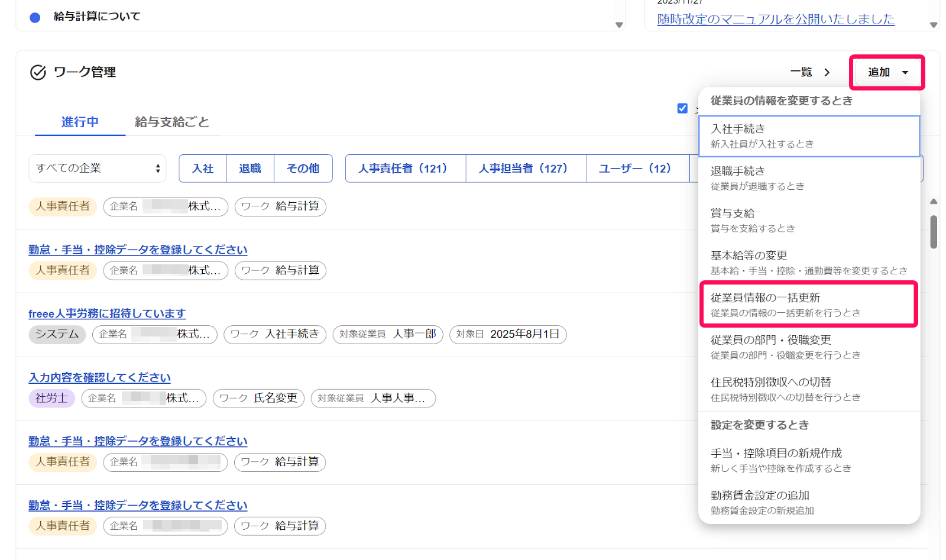Screen dimensions: 946x560
Task: Select 入社手続き menu item
Action: 809,136
